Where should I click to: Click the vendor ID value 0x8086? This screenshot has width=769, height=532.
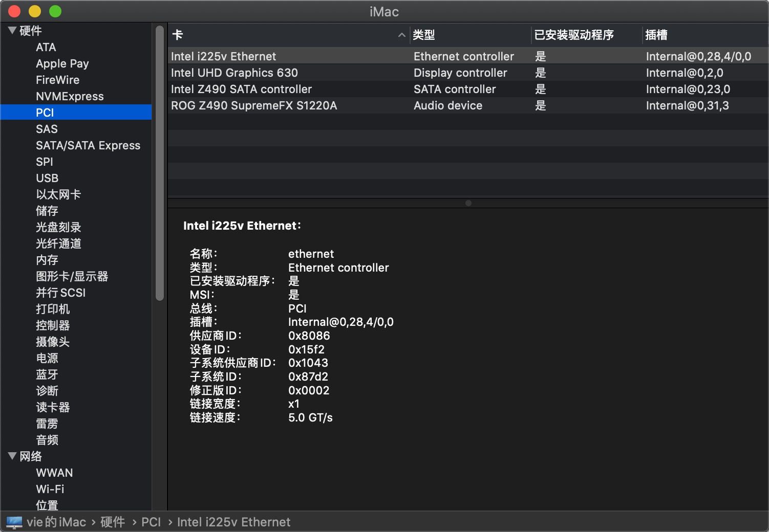tap(309, 336)
